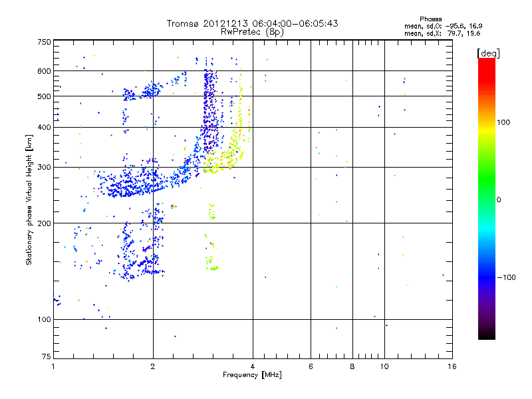Click the x-axis tick label '4'
Viewport: 532px width, 399px height.
click(253, 366)
